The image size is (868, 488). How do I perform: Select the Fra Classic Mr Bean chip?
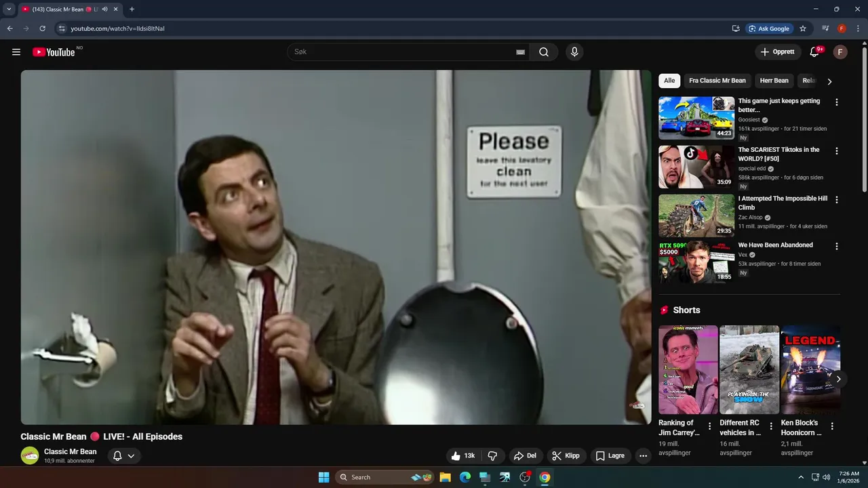717,81
